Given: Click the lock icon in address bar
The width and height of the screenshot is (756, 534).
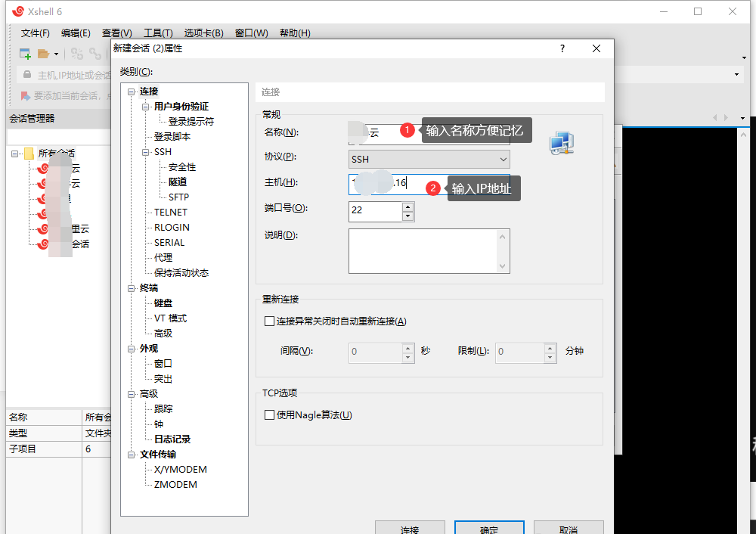Looking at the screenshot, I should (x=27, y=75).
